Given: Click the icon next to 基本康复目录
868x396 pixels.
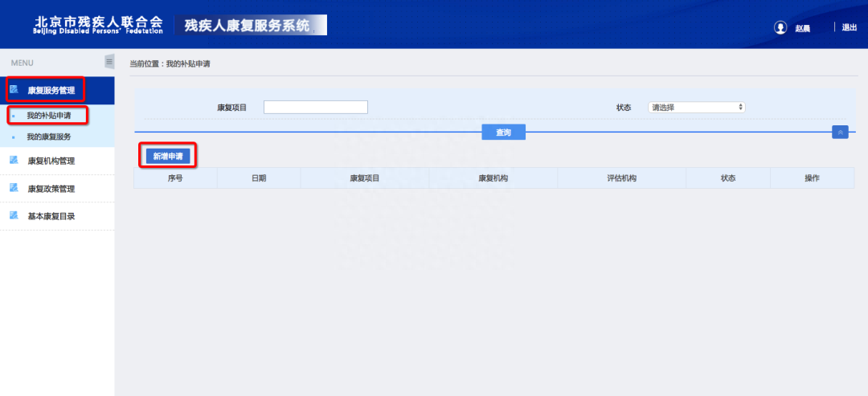Looking at the screenshot, I should tap(14, 216).
